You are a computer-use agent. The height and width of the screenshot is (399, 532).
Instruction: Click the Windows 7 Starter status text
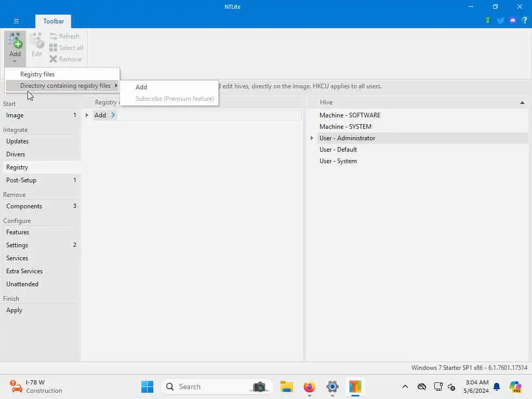coord(469,368)
